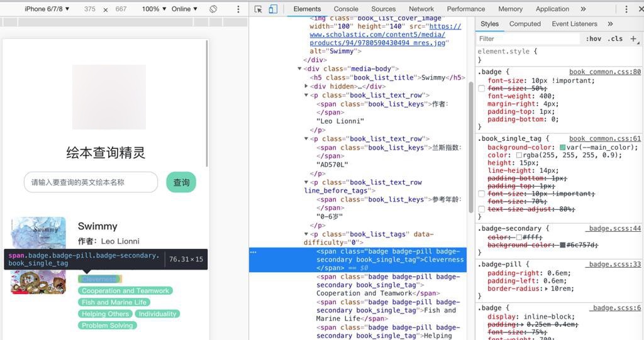
Task: Click the #fff white color swatch
Action: (x=519, y=238)
